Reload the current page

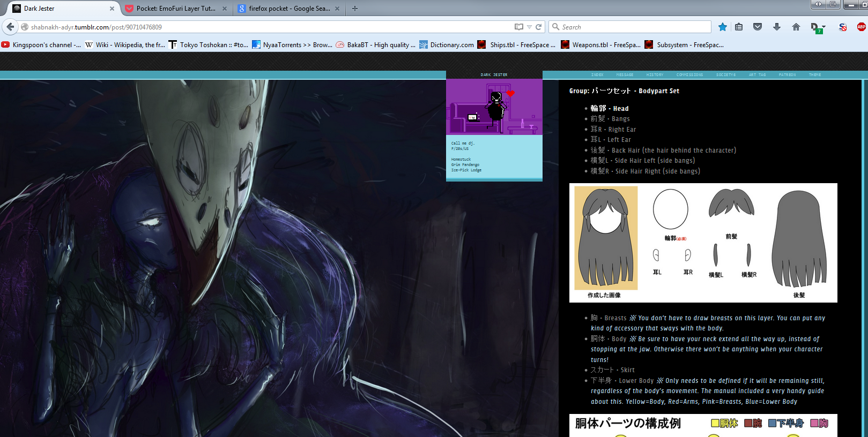539,27
